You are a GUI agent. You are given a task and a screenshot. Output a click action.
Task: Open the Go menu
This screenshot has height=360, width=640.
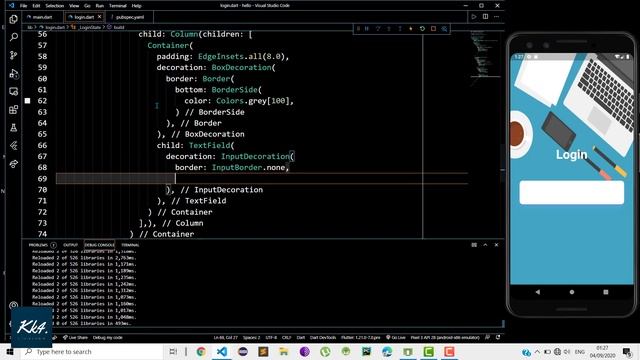tap(87, 6)
